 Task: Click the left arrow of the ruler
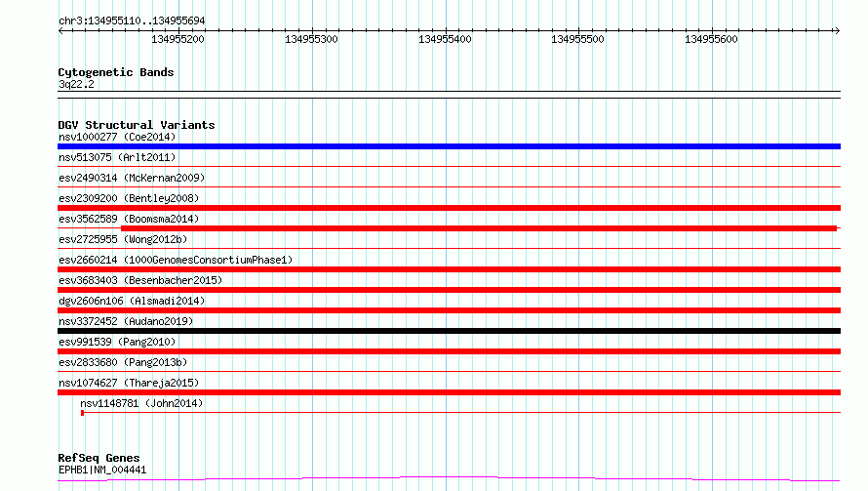pyautogui.click(x=60, y=30)
